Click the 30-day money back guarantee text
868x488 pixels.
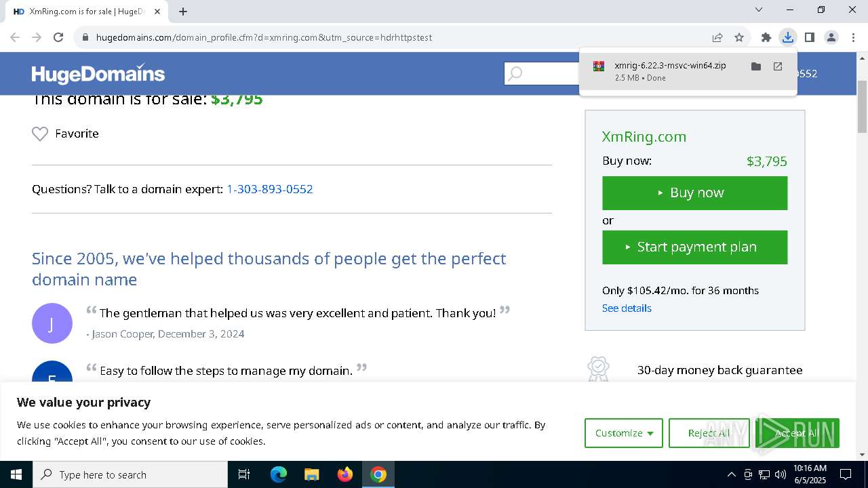(x=719, y=370)
